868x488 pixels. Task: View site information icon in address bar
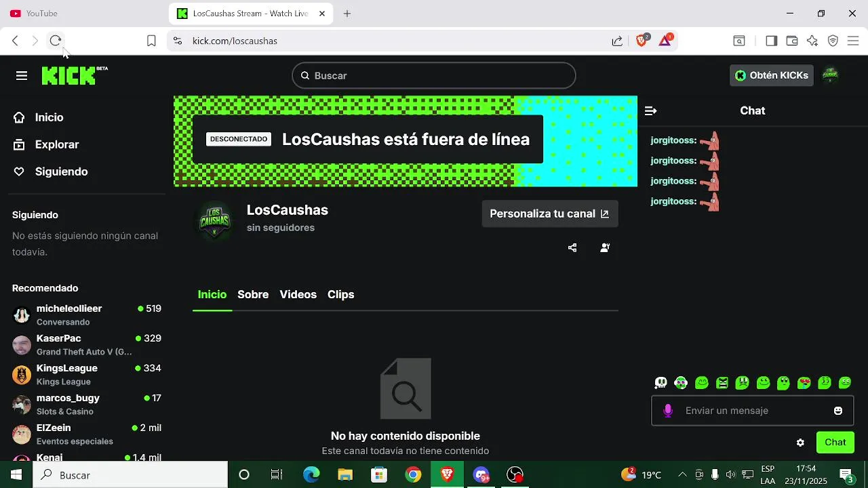tap(178, 41)
